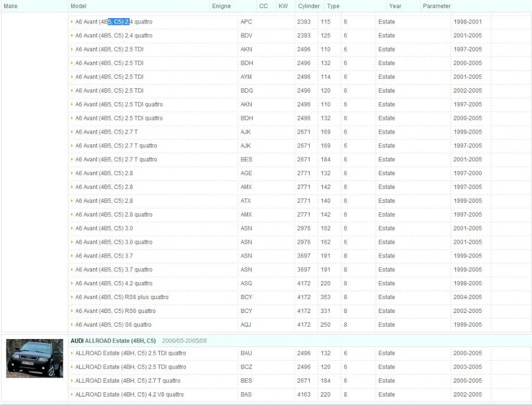Click arrow icon before A6 Avant 2.8 quattro
The width and height of the screenshot is (532, 405).
pyautogui.click(x=72, y=214)
